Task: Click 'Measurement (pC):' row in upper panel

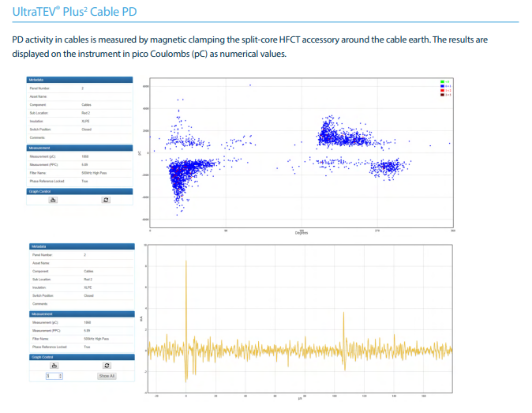Action: [80, 156]
